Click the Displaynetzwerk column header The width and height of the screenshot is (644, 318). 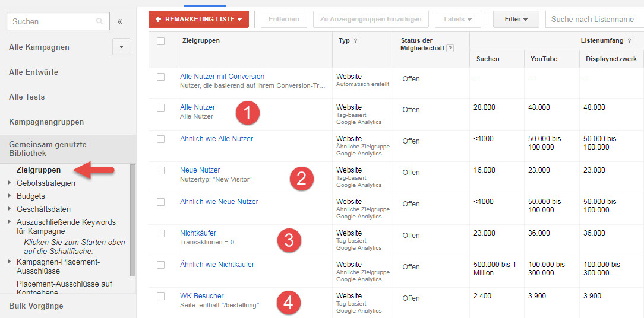(x=610, y=59)
